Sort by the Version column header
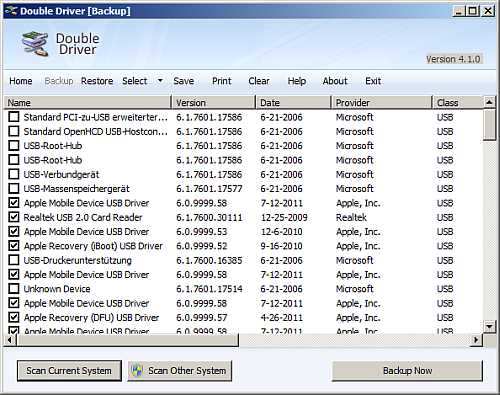The width and height of the screenshot is (500, 395). point(213,103)
